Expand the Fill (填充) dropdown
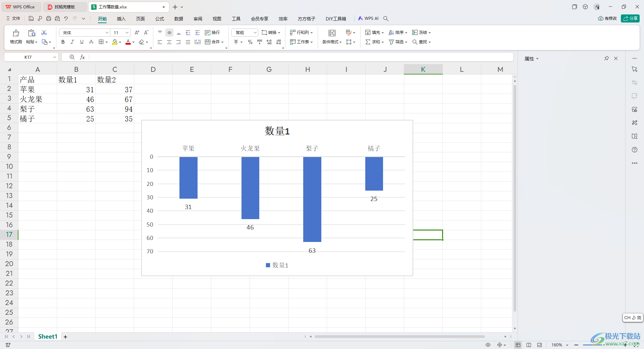Screen dimensions: 644x349 coord(383,33)
